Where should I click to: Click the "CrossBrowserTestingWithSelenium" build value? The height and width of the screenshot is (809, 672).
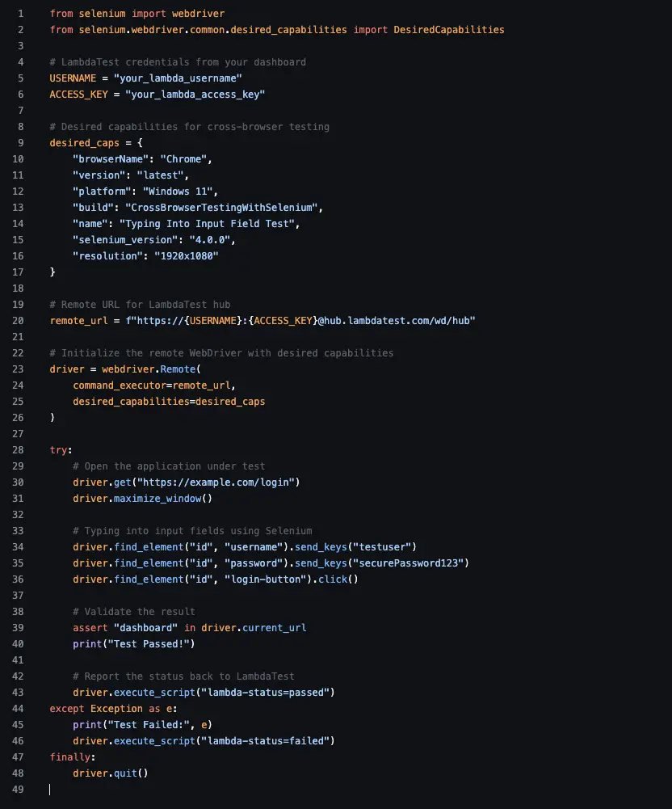click(221, 208)
